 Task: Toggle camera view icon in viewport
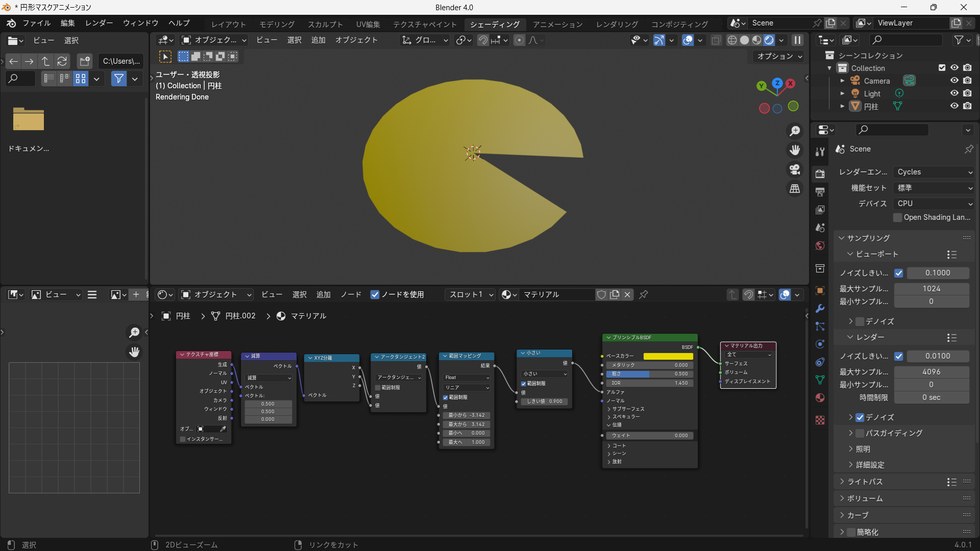pos(795,169)
